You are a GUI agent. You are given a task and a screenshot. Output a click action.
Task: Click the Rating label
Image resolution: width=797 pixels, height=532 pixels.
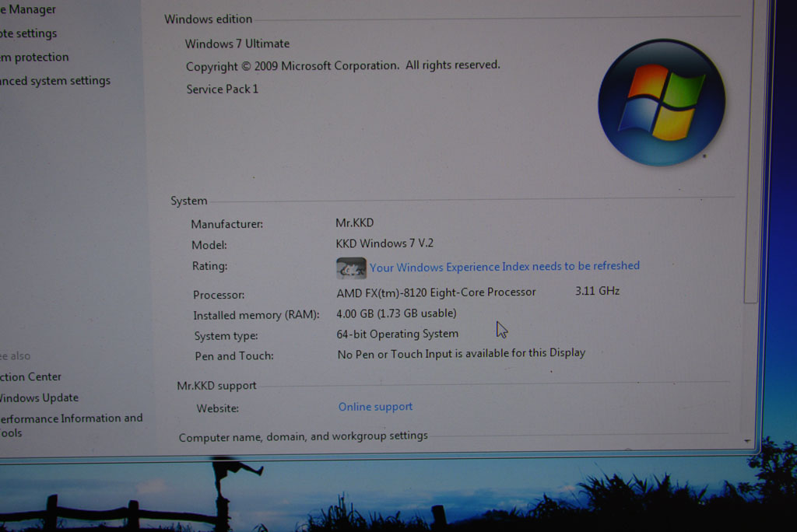(x=209, y=266)
